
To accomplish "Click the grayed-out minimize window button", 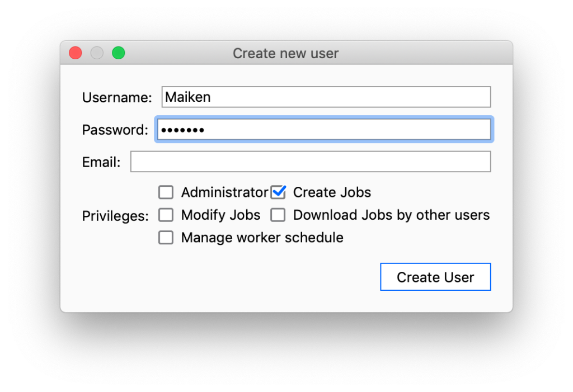I will pyautogui.click(x=97, y=53).
